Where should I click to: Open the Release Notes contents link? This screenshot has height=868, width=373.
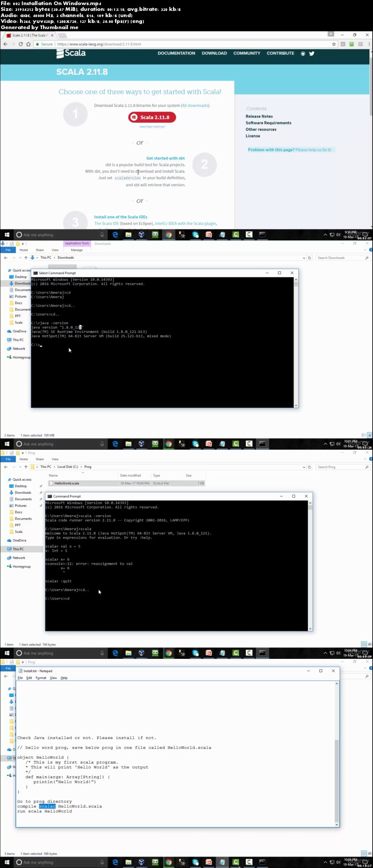tap(259, 116)
